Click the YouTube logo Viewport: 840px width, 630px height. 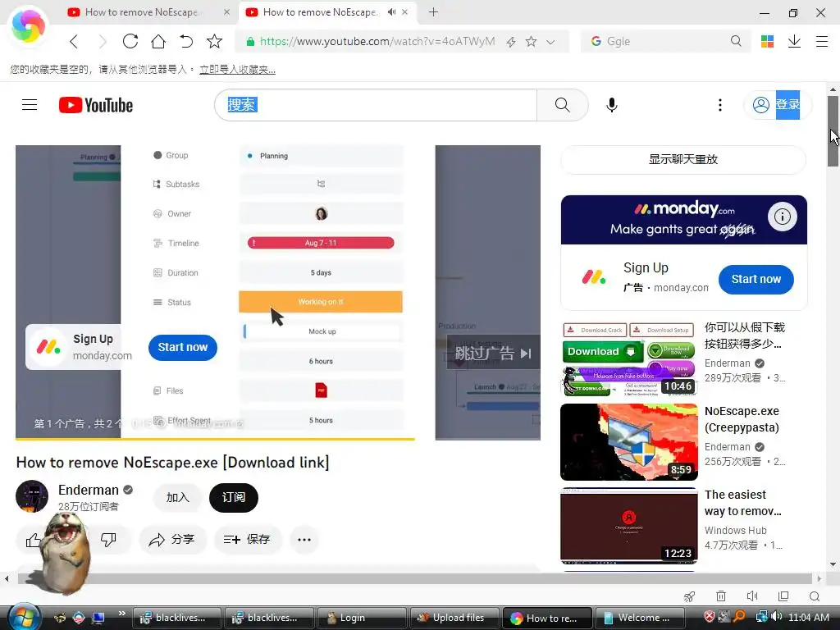pos(96,105)
